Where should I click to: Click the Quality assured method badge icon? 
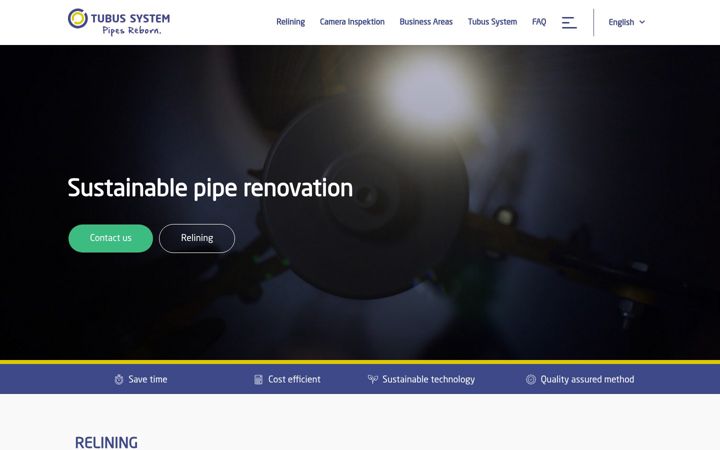pos(531,379)
